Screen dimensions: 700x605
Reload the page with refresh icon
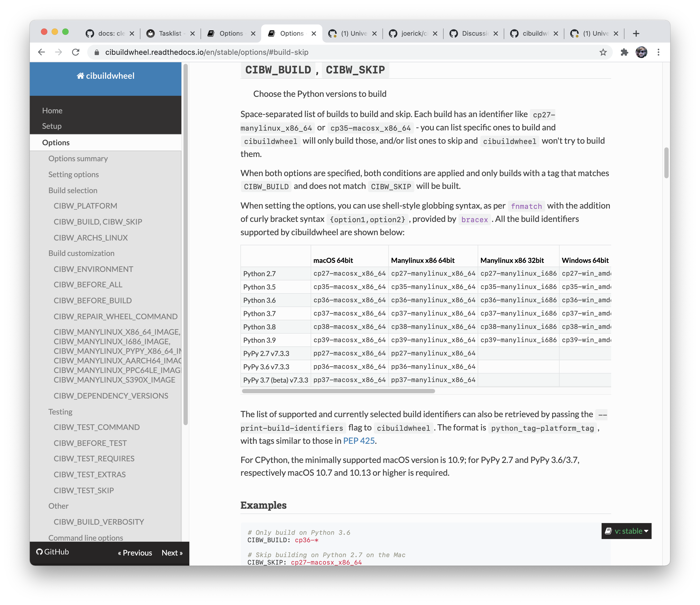tap(76, 52)
